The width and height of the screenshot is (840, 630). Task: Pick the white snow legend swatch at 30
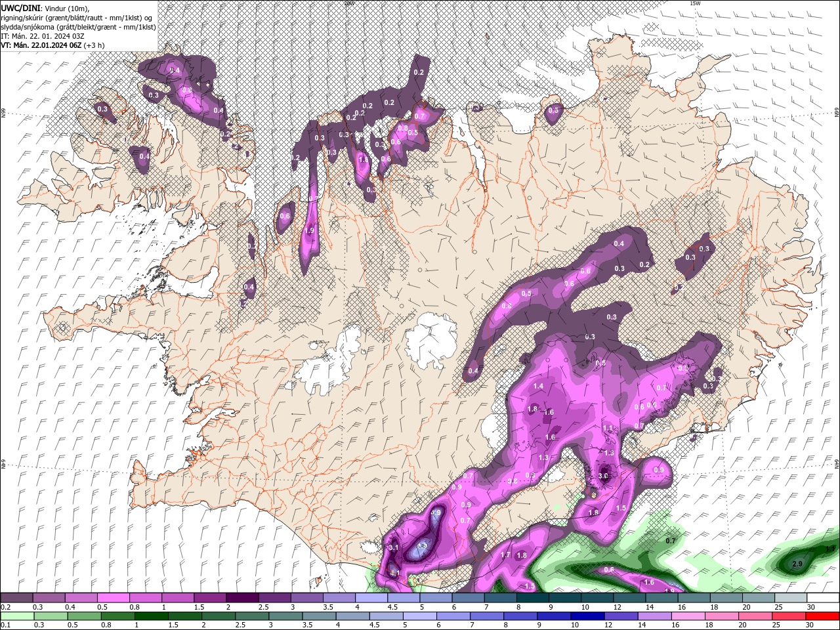(x=823, y=598)
